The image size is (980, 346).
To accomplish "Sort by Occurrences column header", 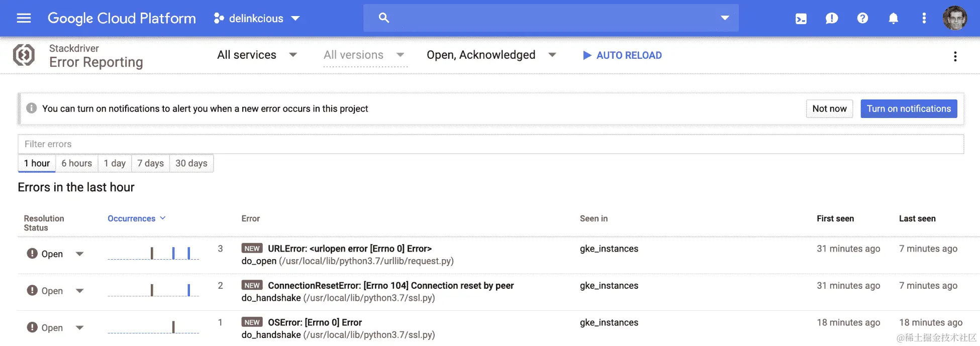I will click(x=136, y=218).
